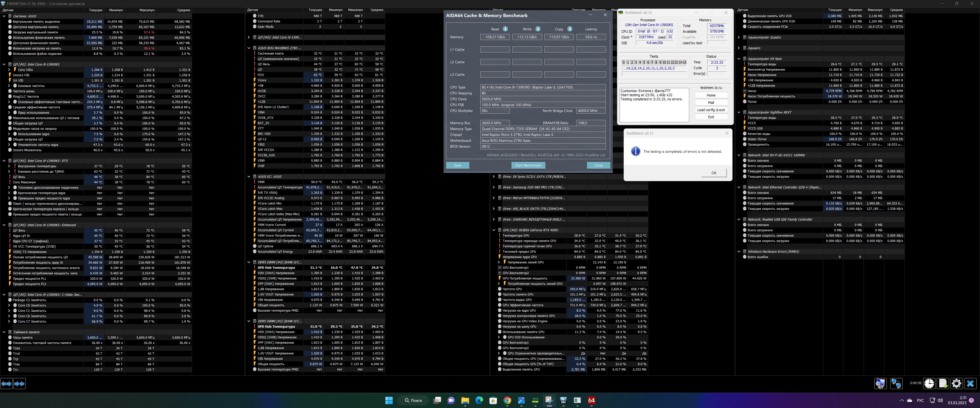The width and height of the screenshot is (980, 408).
Task: Expand the Core VIDs tree row
Action: click(x=9, y=70)
